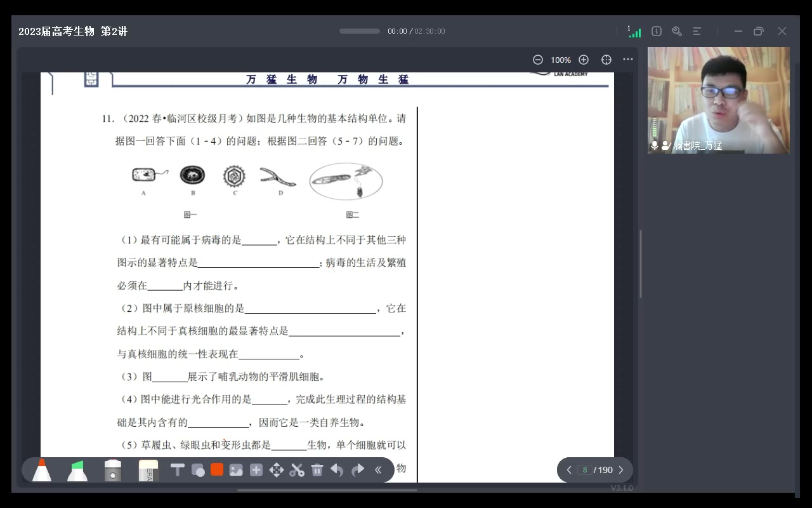Activate the text tool

178,470
